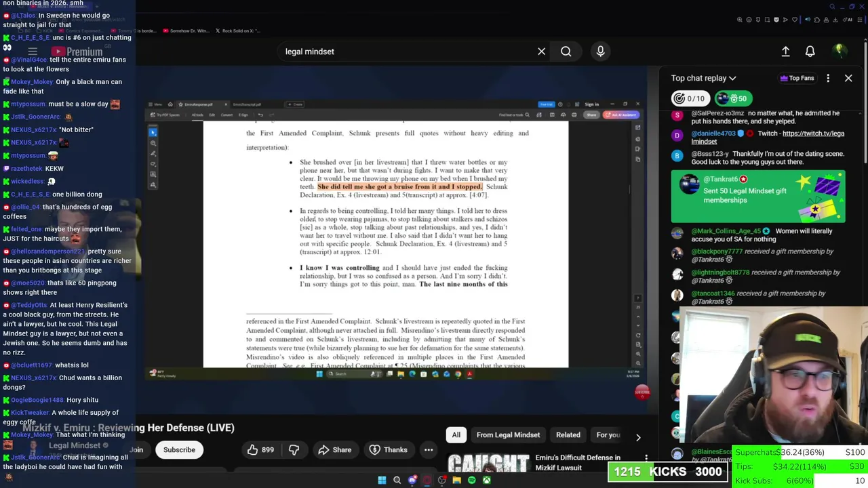Viewport: 868px width, 488px height.
Task: Open the CAUGHT video thumbnail
Action: [x=488, y=462]
